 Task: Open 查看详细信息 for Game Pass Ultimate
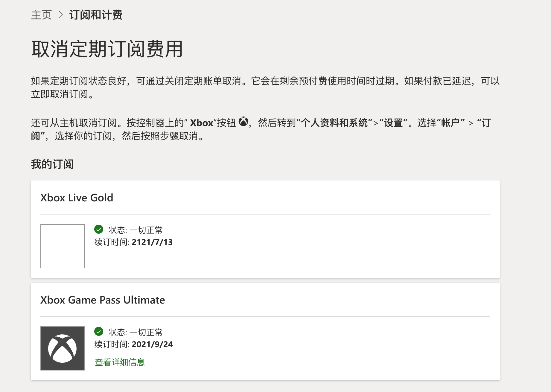120,362
